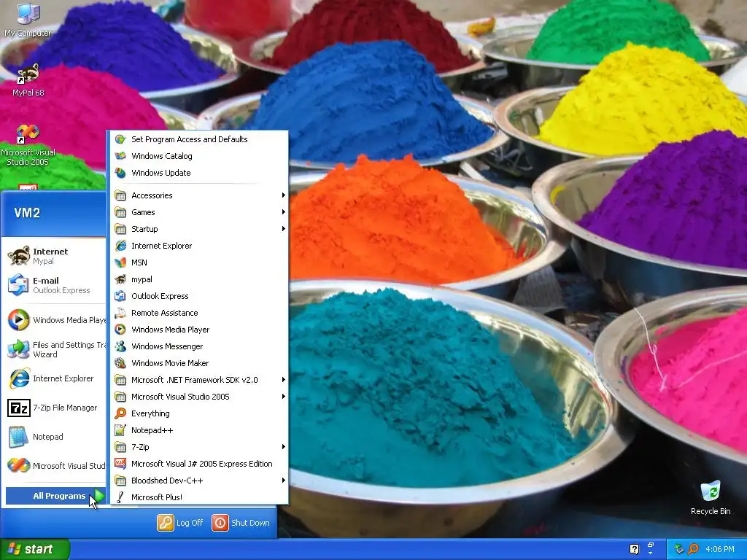
Task: Click the Windows Movie Maker label
Action: point(169,363)
